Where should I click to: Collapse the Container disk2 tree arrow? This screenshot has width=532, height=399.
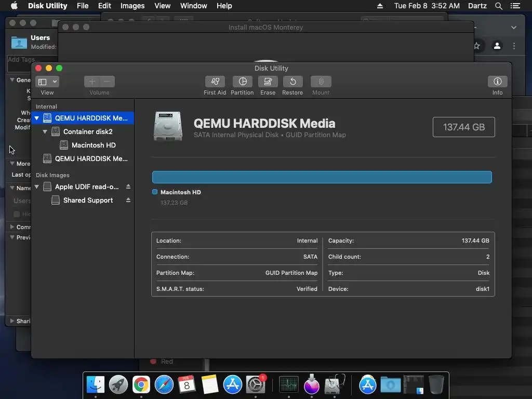45,131
